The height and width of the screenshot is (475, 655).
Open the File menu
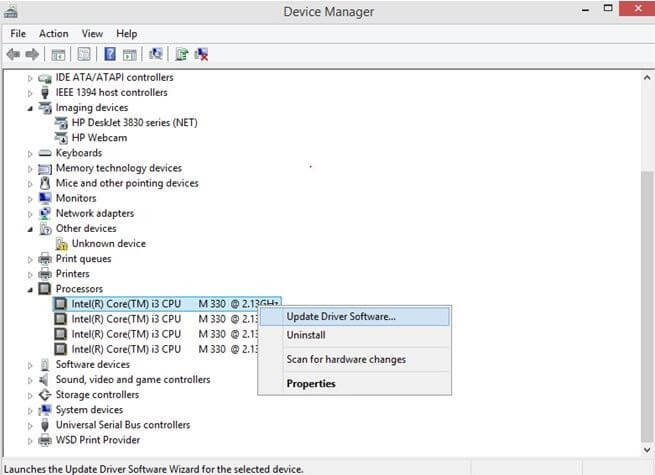18,34
